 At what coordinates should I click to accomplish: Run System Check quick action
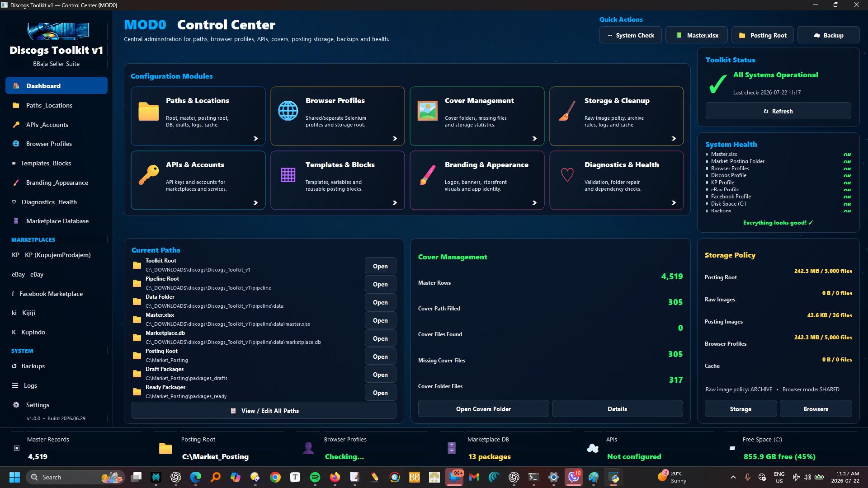[630, 35]
